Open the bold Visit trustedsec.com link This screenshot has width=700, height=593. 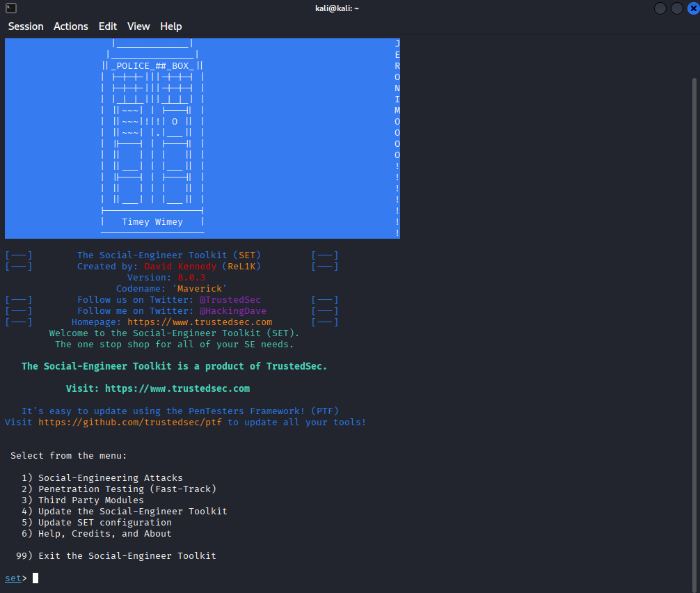pyautogui.click(x=177, y=388)
